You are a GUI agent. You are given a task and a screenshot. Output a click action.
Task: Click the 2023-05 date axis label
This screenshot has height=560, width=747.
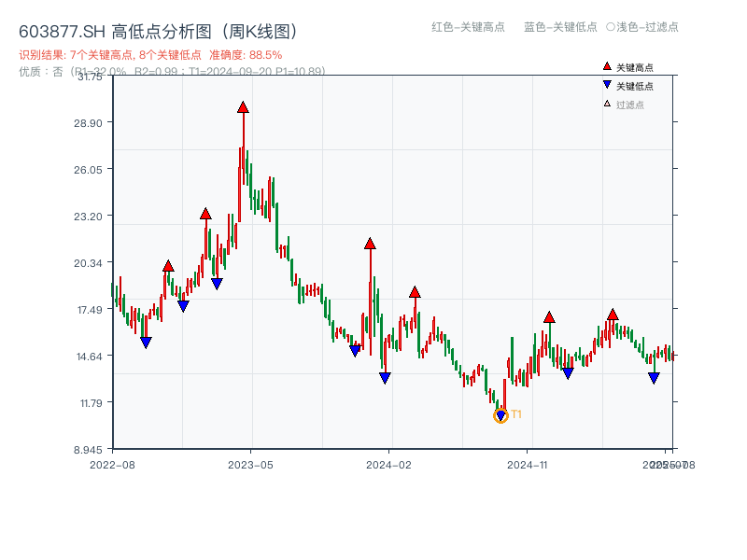coord(250,465)
